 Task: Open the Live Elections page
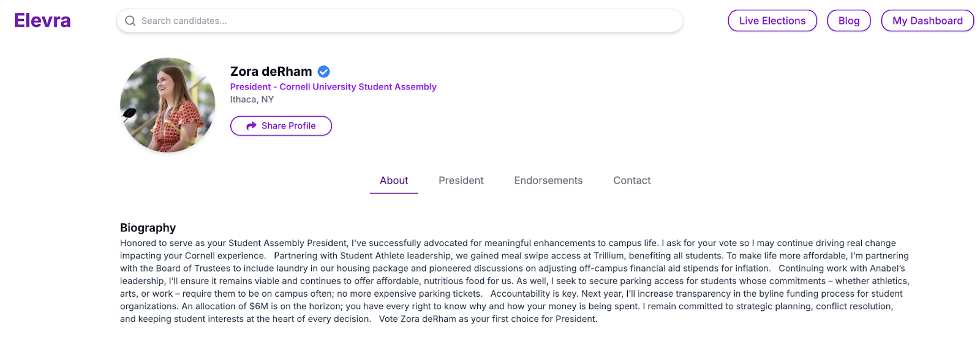point(772,21)
